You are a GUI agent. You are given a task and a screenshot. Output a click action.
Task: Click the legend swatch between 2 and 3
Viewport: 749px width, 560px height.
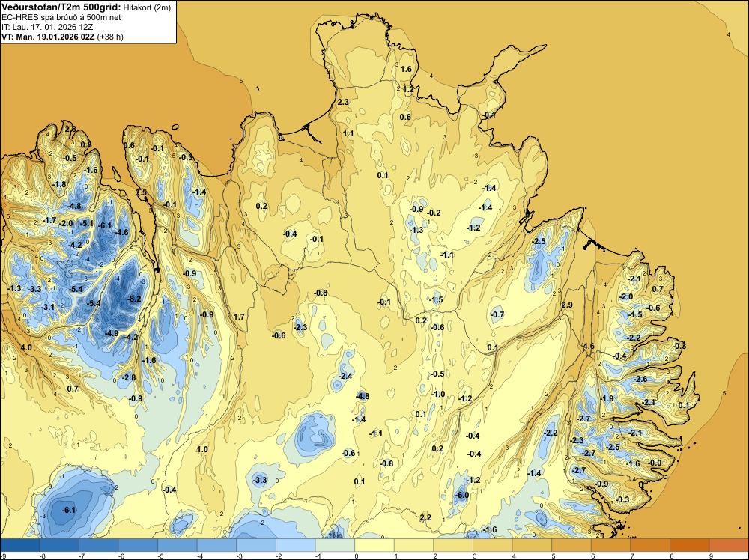[x=453, y=545]
